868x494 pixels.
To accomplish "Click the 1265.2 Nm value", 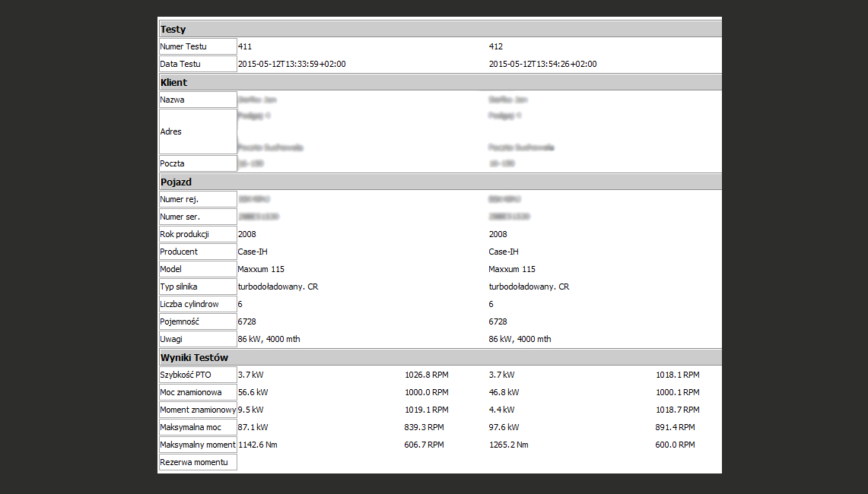I will (508, 445).
